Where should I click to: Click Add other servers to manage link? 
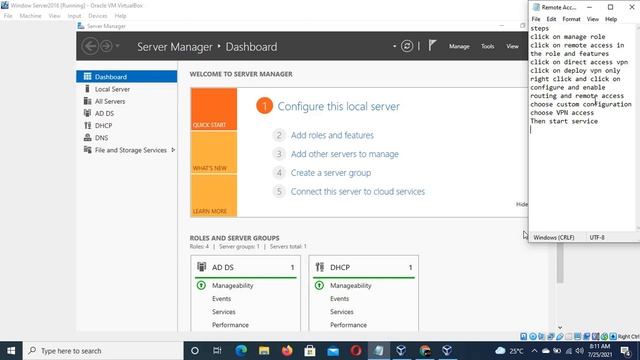344,154
